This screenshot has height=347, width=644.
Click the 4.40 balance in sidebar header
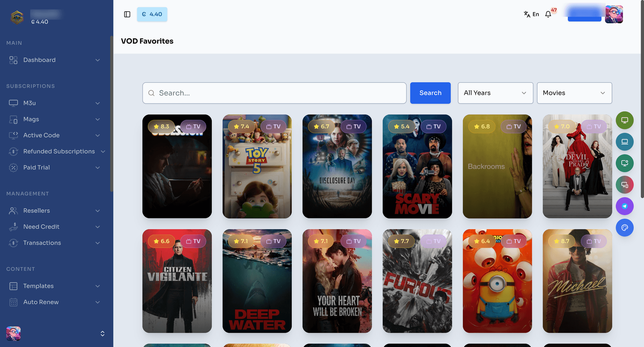[40, 22]
